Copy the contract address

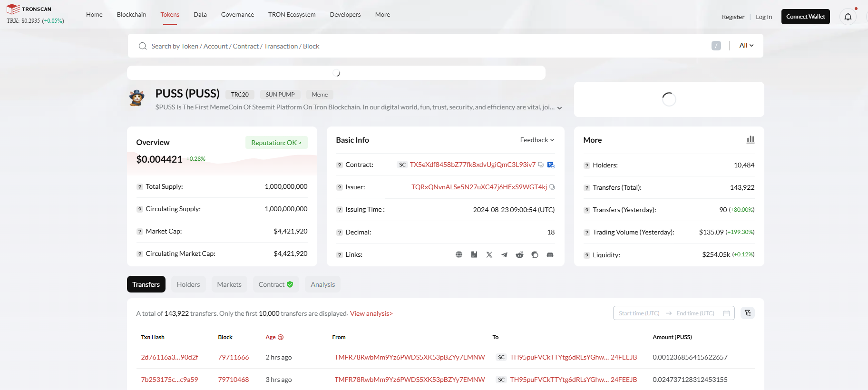[x=541, y=165]
